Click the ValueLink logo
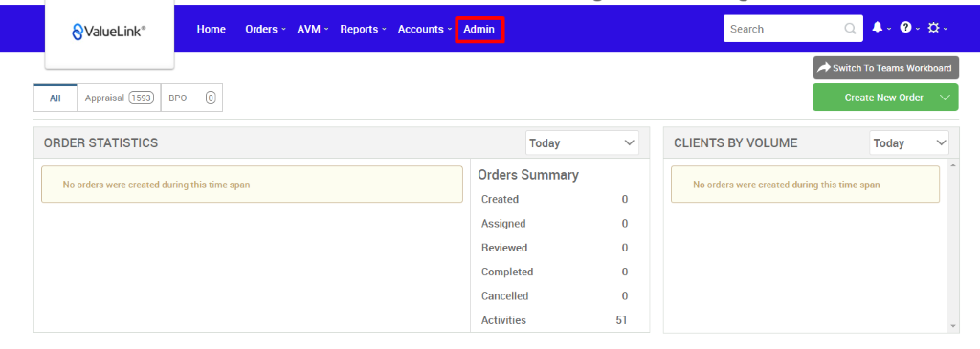 click(x=109, y=32)
